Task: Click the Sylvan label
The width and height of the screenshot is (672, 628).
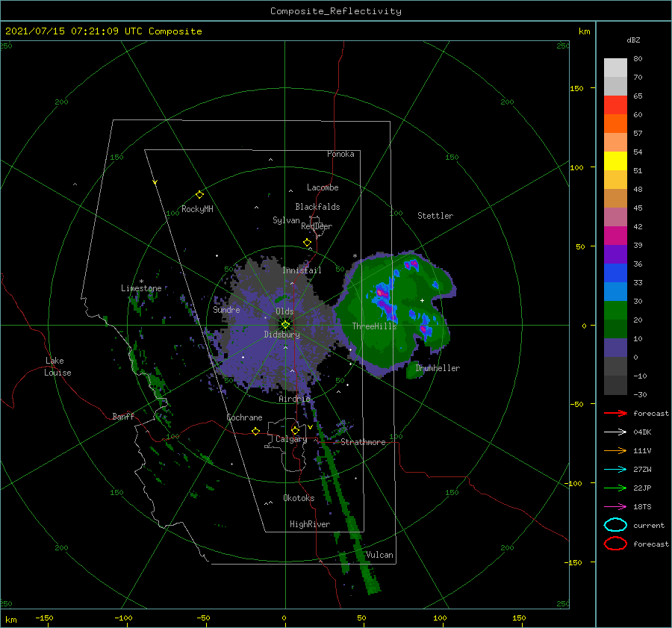Action: [x=286, y=220]
